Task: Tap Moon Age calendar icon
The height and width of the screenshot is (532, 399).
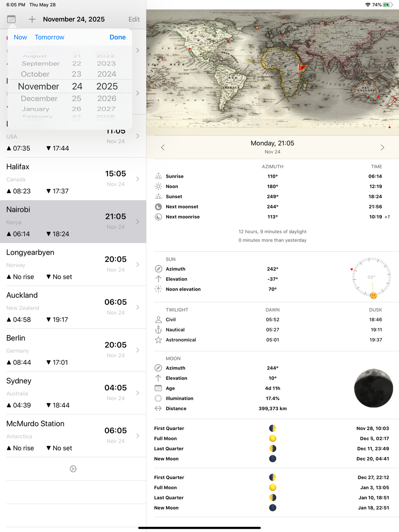Action: click(x=158, y=388)
